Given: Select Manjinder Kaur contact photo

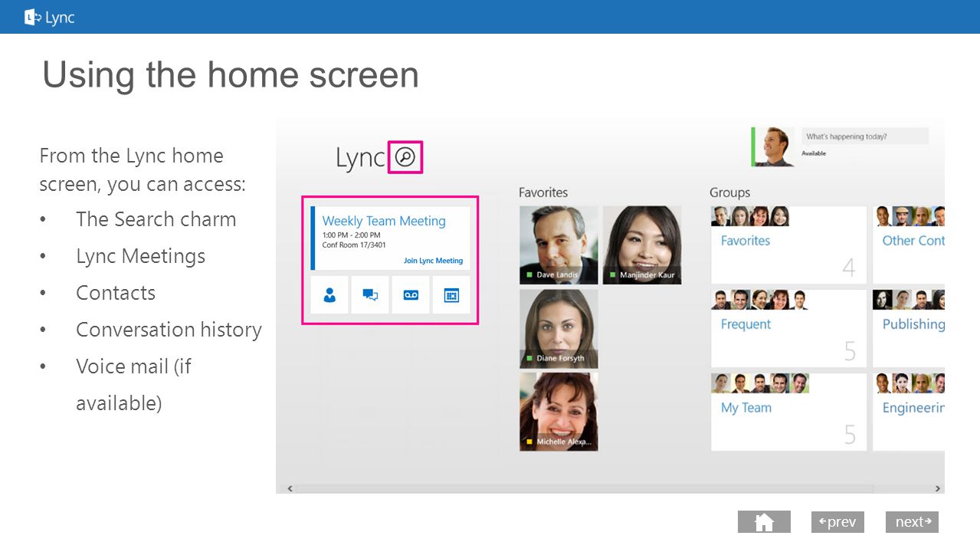Looking at the screenshot, I should [642, 245].
